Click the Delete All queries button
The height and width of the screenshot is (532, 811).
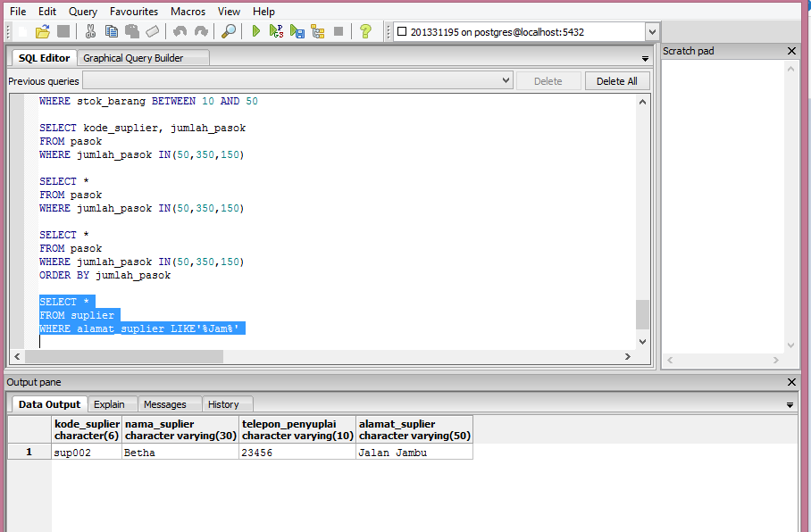(x=617, y=80)
